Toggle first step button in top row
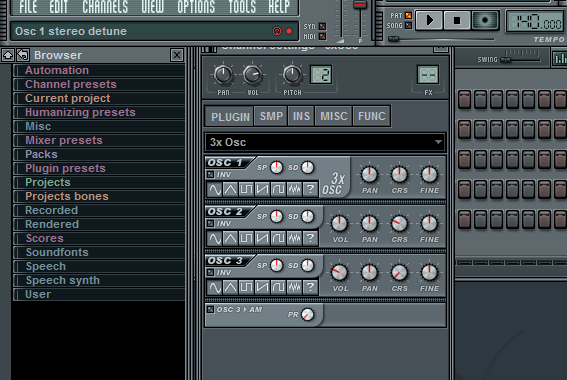The height and width of the screenshot is (380, 567). [464, 99]
